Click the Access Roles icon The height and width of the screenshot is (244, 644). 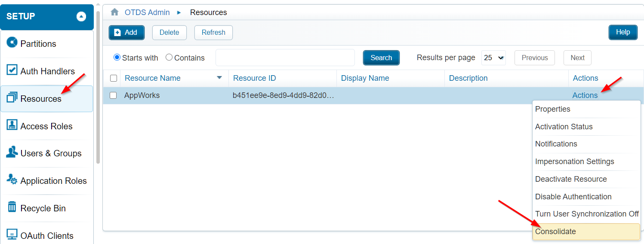click(12, 125)
